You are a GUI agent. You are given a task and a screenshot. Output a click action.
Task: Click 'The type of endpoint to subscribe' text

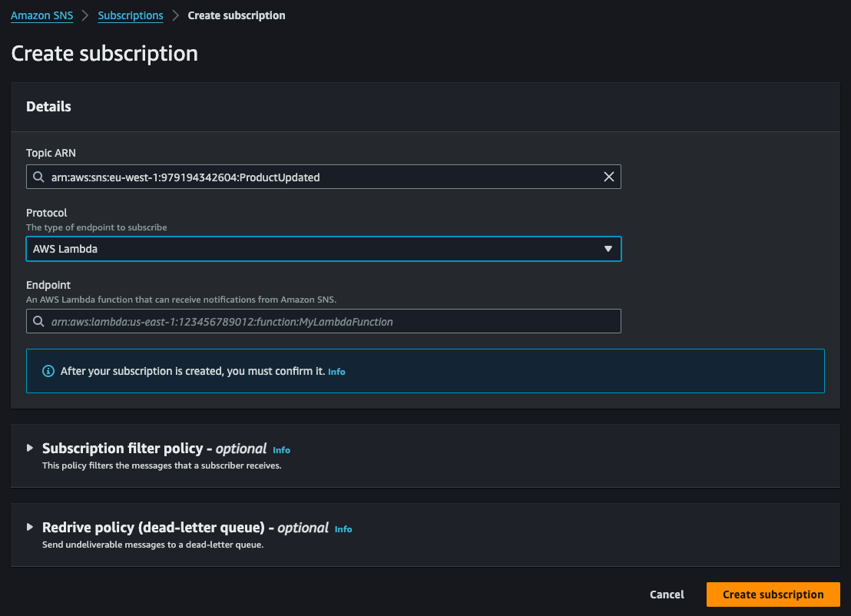(x=97, y=227)
